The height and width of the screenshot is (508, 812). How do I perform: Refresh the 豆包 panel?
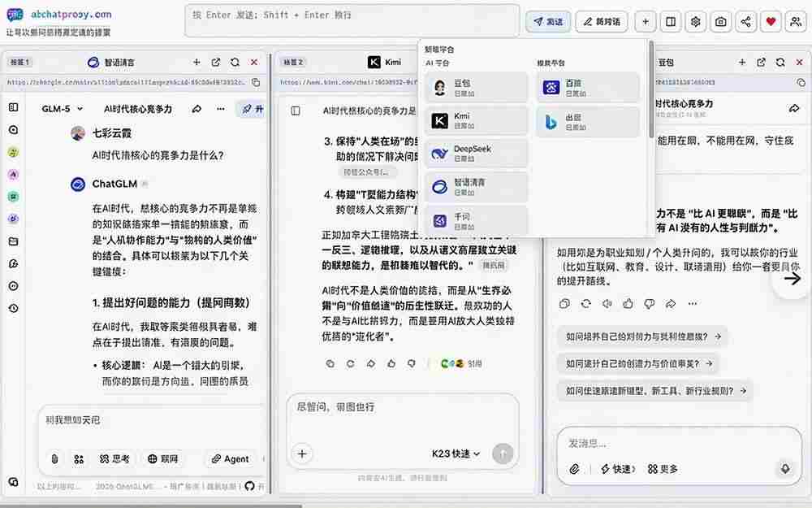click(x=780, y=63)
